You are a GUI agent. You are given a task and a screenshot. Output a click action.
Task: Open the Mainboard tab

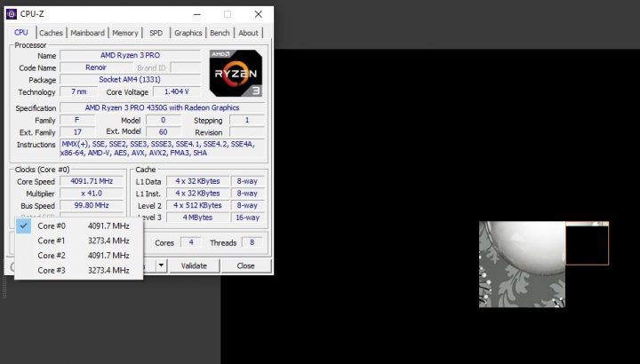[87, 33]
